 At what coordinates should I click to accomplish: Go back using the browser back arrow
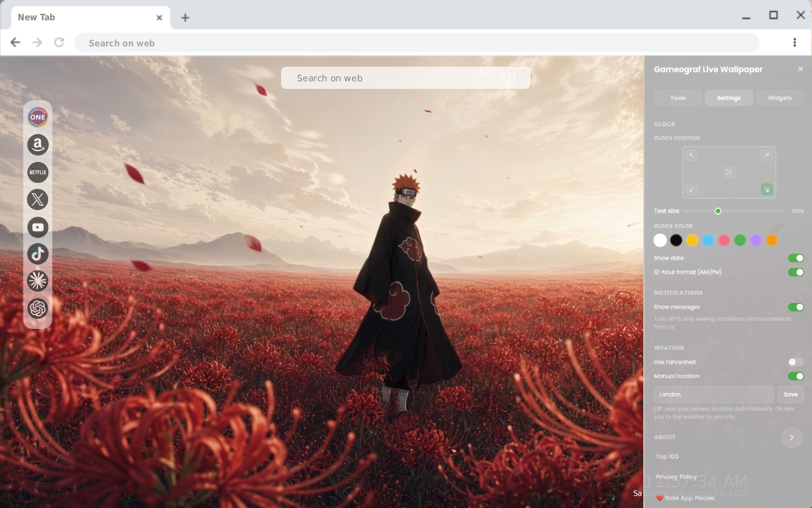click(x=15, y=43)
